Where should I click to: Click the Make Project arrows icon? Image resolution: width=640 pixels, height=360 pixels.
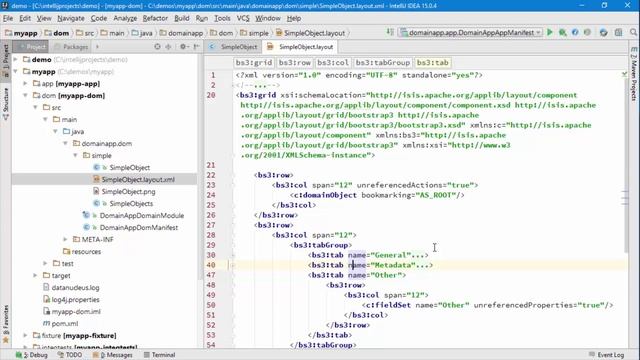[390, 32]
